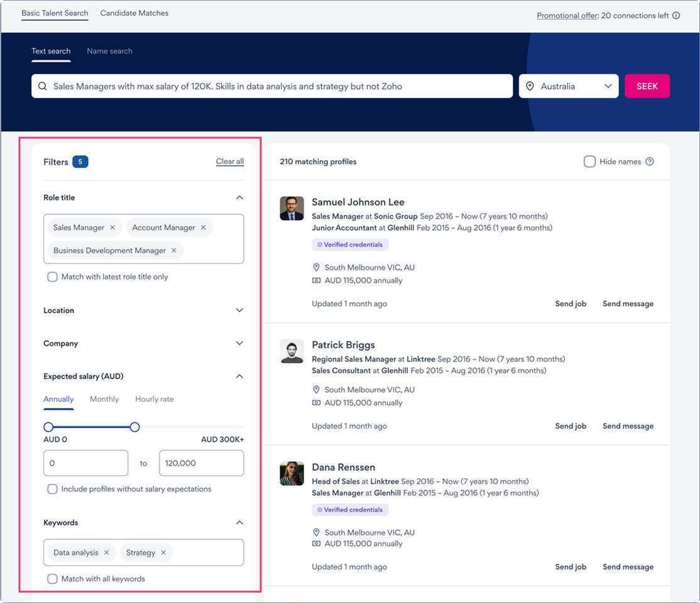Click location pin icon in Dana Renssen card
Viewport: 700px width, 603px height.
tap(316, 533)
